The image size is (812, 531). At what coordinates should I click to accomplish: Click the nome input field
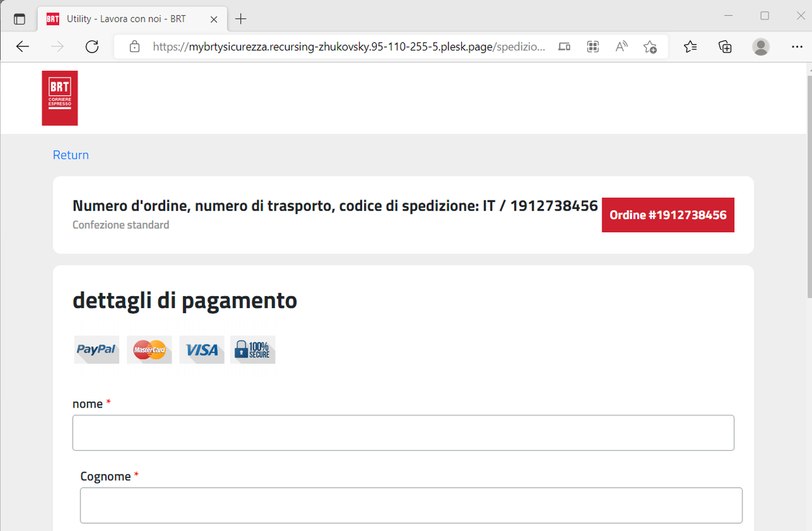(403, 433)
